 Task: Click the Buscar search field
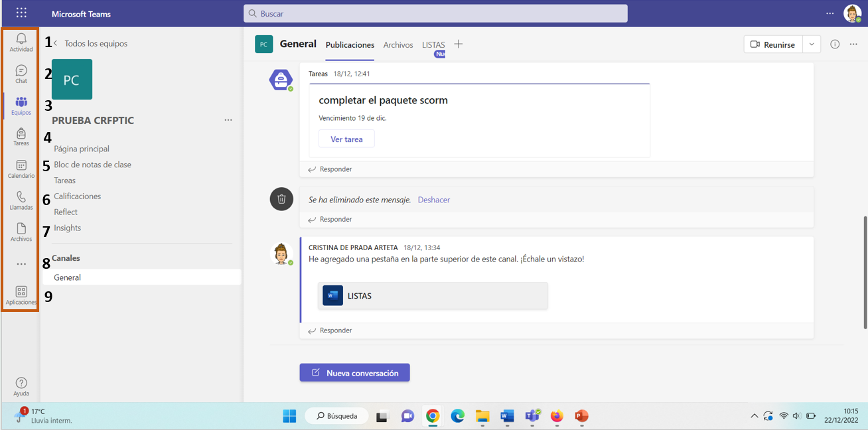click(x=435, y=13)
